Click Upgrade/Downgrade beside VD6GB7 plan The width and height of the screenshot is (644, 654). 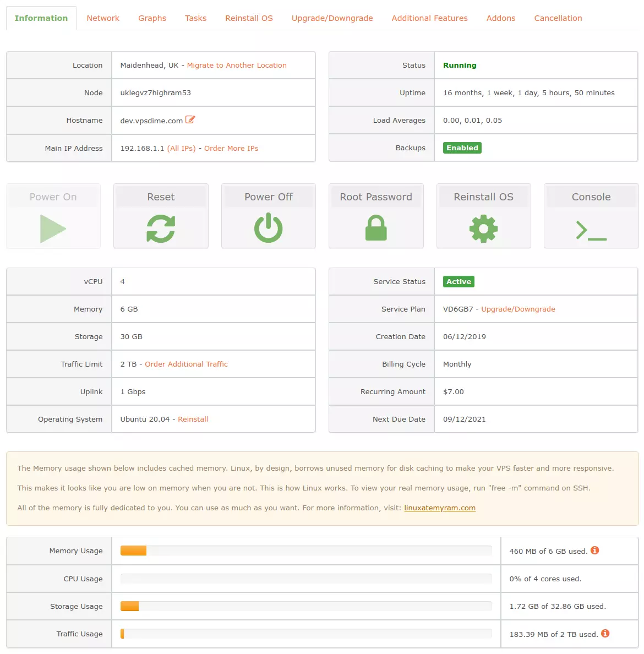point(518,309)
